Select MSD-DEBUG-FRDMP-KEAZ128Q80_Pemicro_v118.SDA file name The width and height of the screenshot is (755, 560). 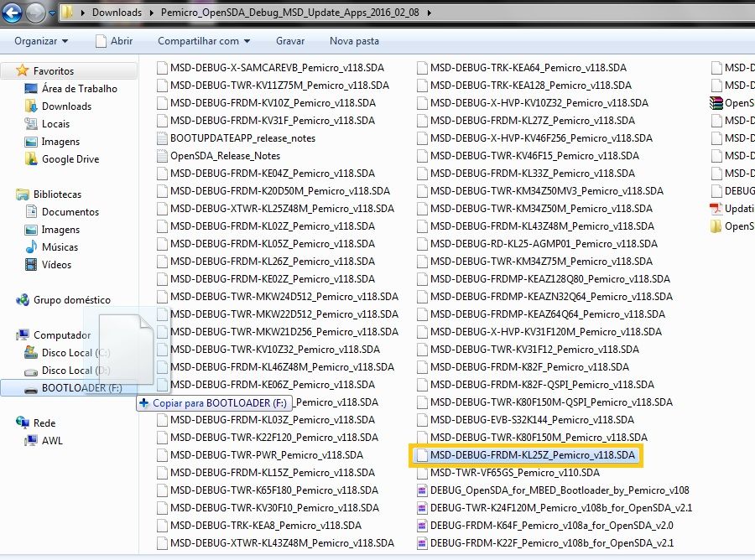549,279
